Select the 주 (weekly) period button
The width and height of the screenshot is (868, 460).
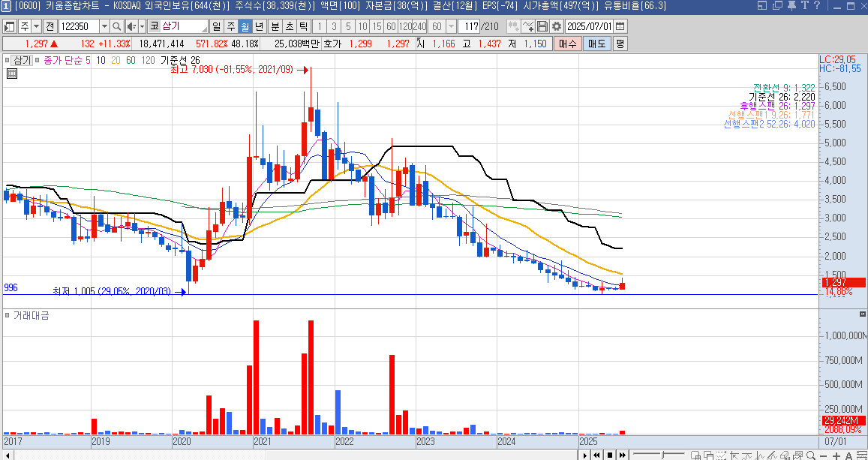[x=231, y=26]
